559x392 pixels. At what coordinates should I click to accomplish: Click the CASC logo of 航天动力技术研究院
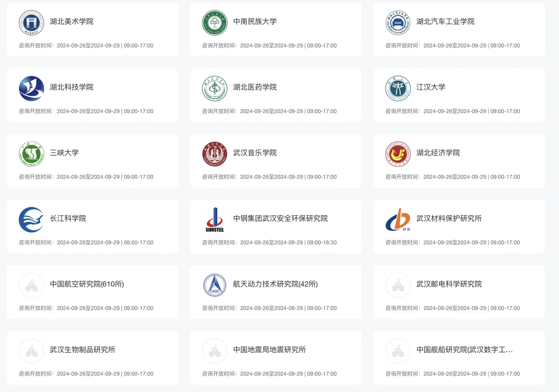[215, 285]
